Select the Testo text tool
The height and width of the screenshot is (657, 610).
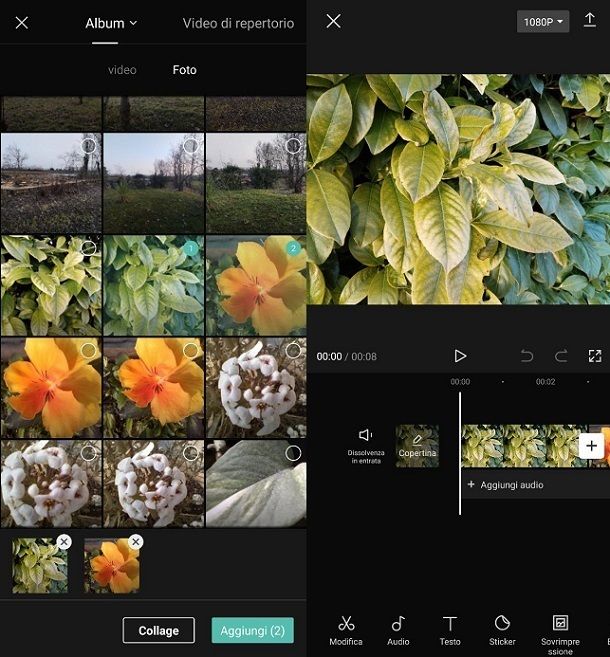450,629
